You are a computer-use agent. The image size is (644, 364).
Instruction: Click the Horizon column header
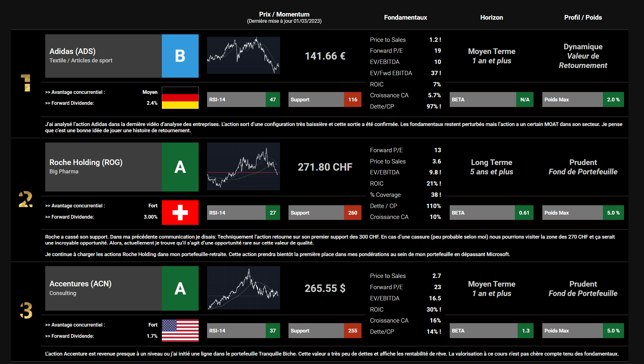[491, 17]
